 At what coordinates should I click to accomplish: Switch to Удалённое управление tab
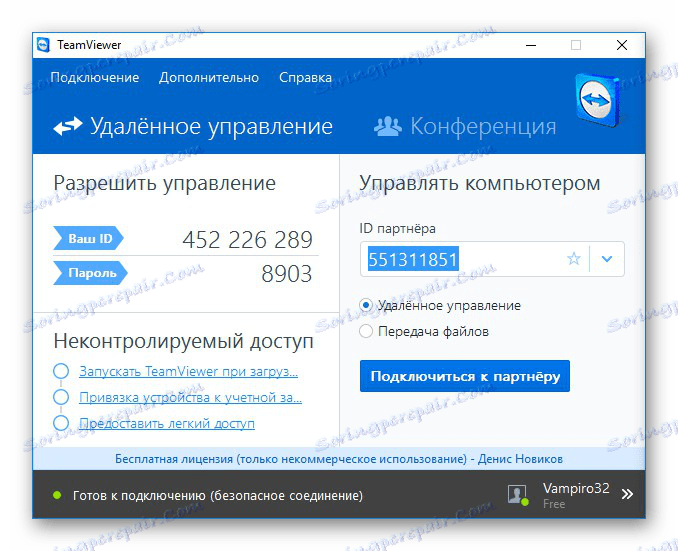tap(193, 126)
